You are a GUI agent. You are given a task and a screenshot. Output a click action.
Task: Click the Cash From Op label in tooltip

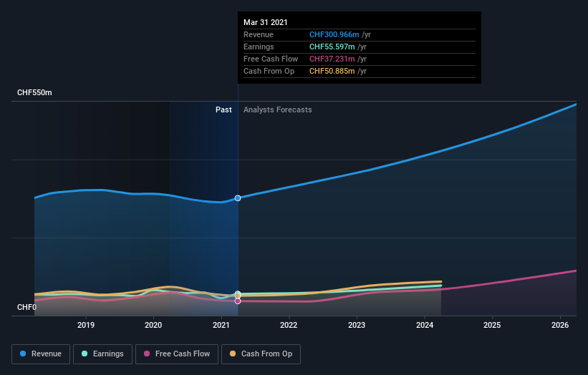(x=269, y=71)
